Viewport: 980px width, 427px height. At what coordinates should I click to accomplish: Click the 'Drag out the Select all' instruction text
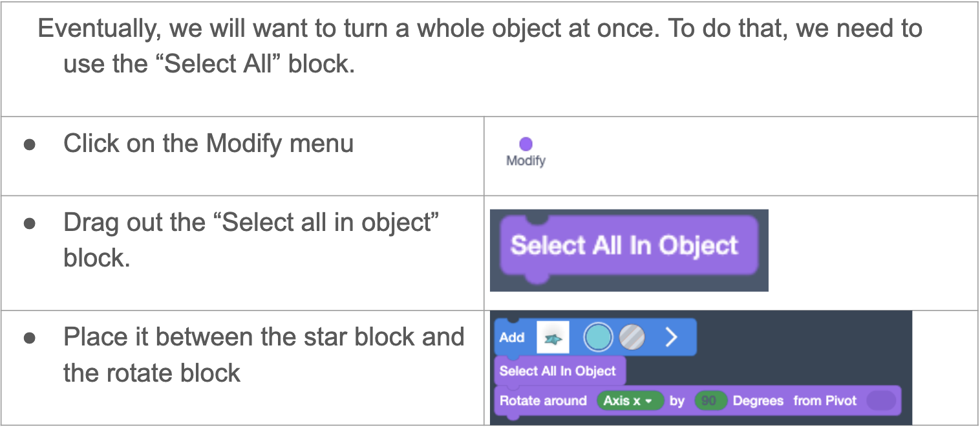pos(251,240)
